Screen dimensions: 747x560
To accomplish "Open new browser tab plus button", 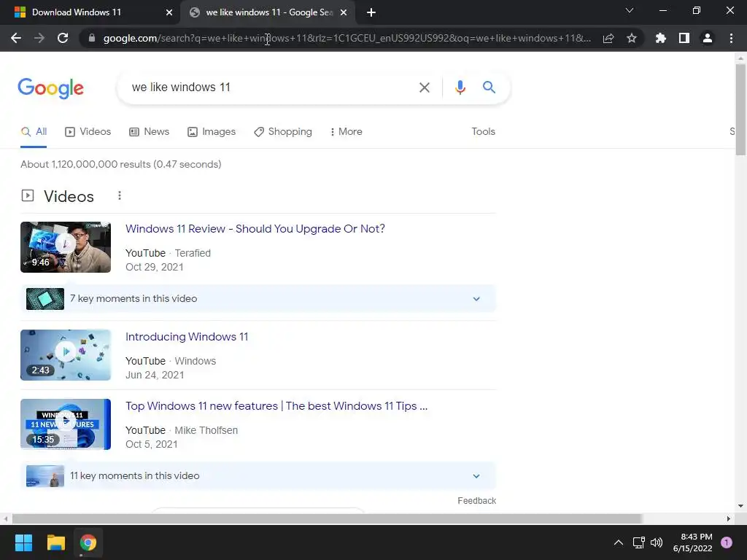I will [x=371, y=12].
